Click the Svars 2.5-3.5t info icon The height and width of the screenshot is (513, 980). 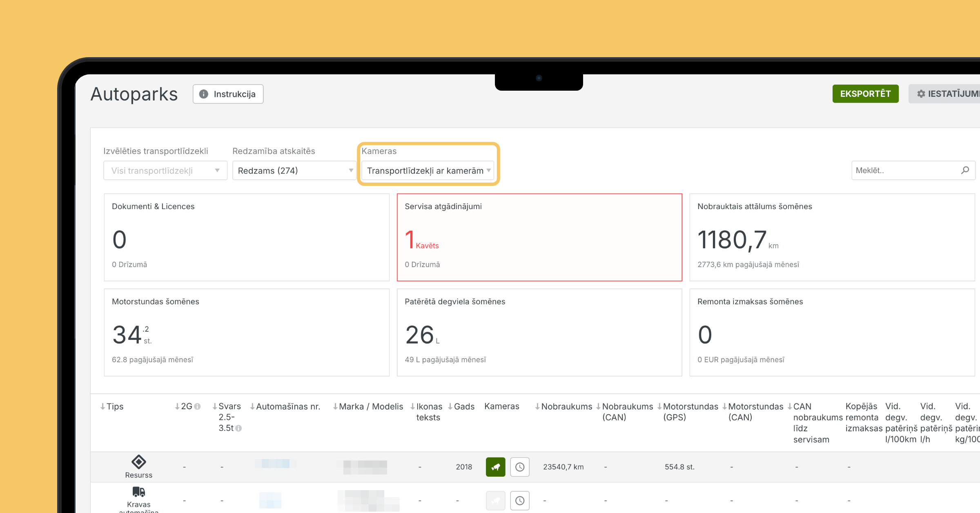[x=238, y=428]
